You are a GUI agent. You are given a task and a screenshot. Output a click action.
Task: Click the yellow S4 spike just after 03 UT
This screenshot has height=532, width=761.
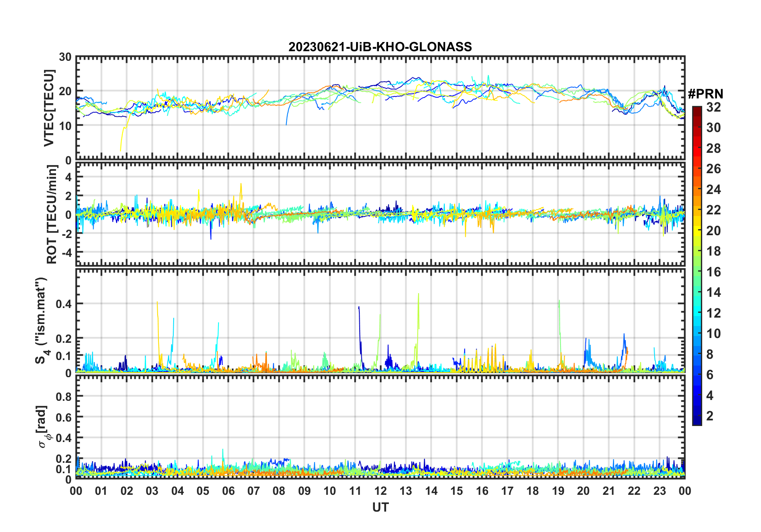coord(157,304)
